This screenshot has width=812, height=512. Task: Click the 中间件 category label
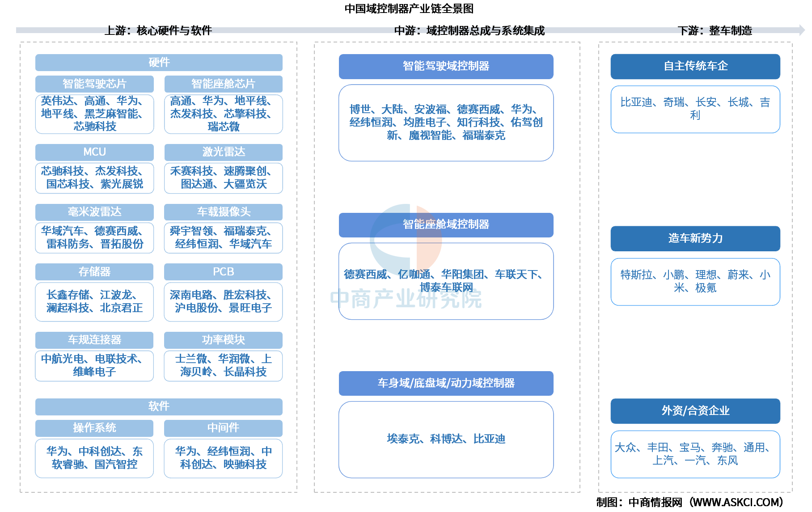(x=224, y=428)
